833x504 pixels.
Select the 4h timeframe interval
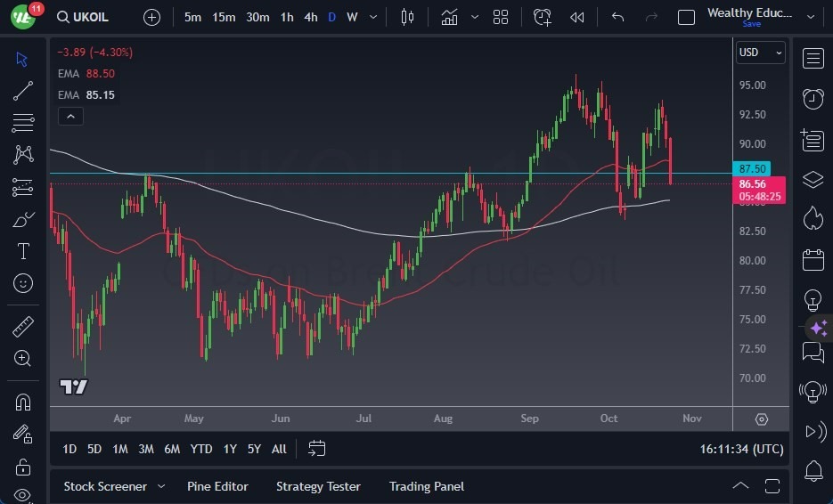(310, 17)
